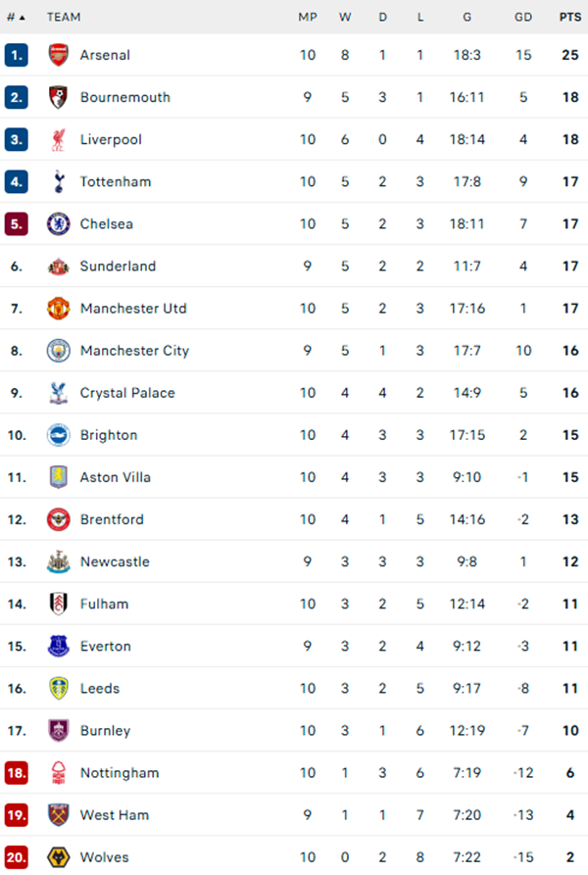Click West Ham's goal record 7:20
This screenshot has height=875, width=588.
tap(467, 814)
